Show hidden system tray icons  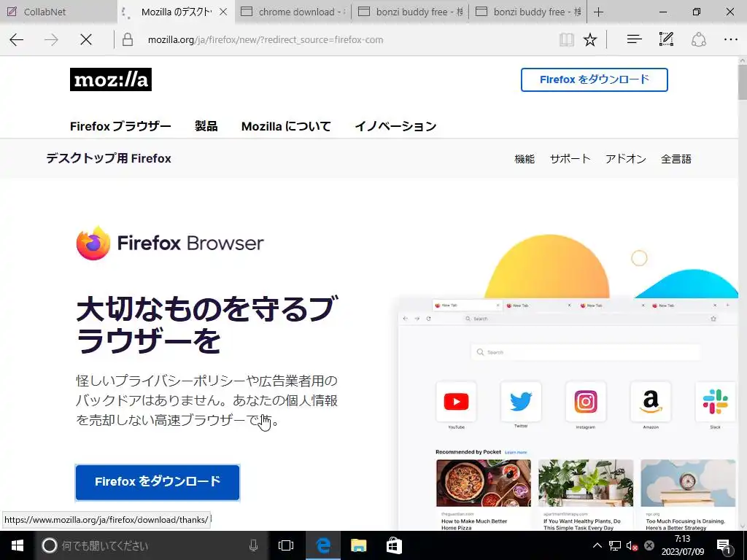597,545
